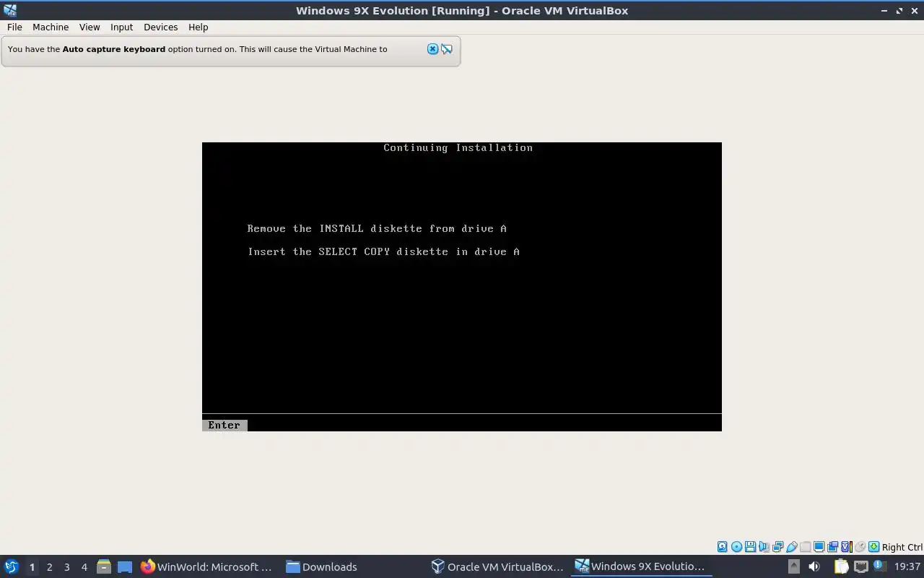
Task: Close the VirtualBox VM window
Action: click(914, 10)
